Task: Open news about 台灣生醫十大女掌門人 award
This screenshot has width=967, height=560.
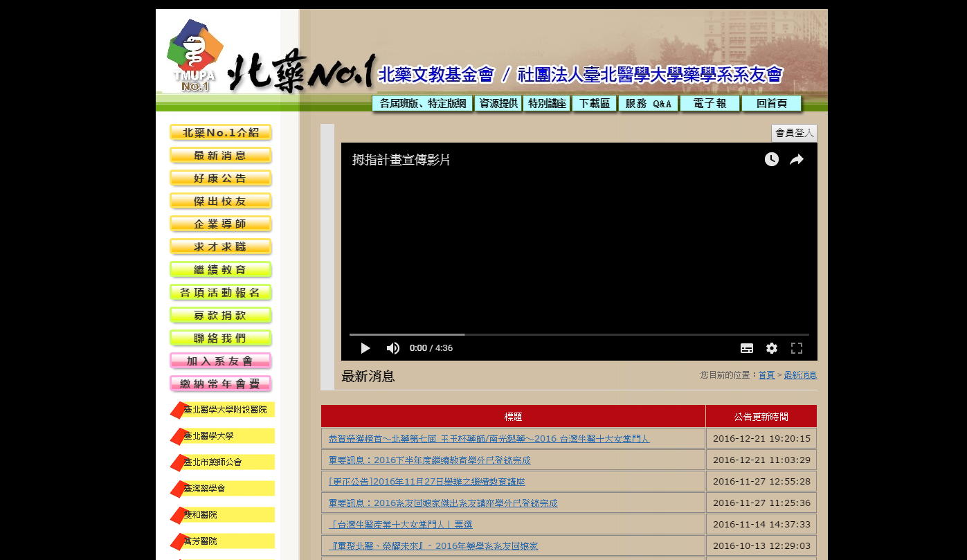Action: pyautogui.click(x=489, y=439)
